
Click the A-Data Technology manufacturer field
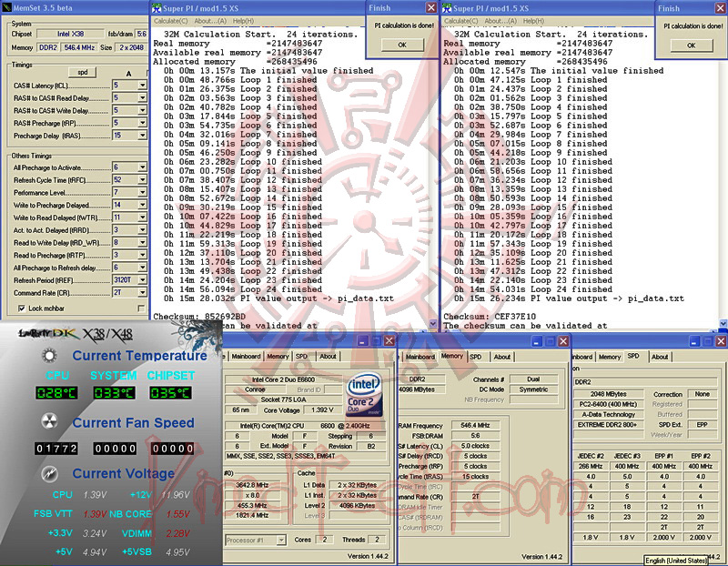pos(608,414)
